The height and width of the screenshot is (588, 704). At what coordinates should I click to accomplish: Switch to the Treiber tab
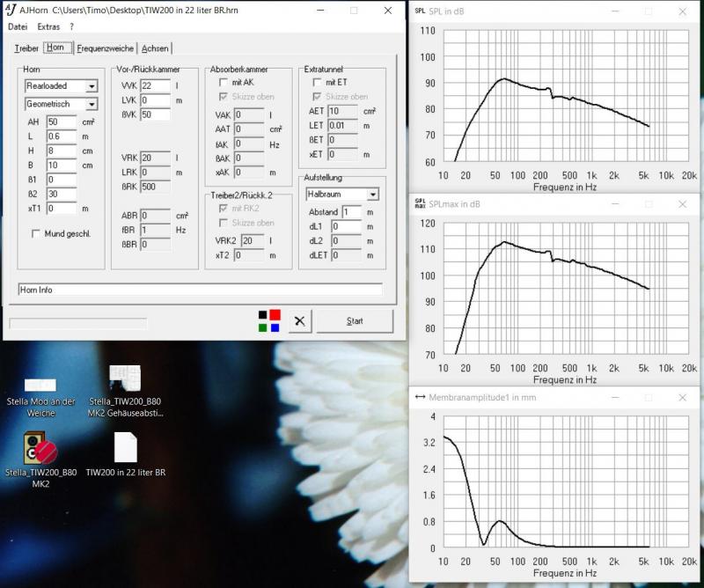(26, 48)
